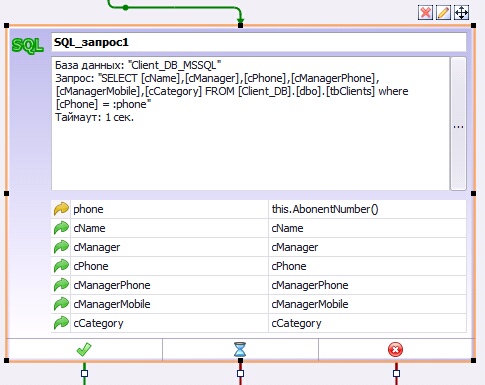
Task: Click green output arrow for cPhone
Action: 61,266
